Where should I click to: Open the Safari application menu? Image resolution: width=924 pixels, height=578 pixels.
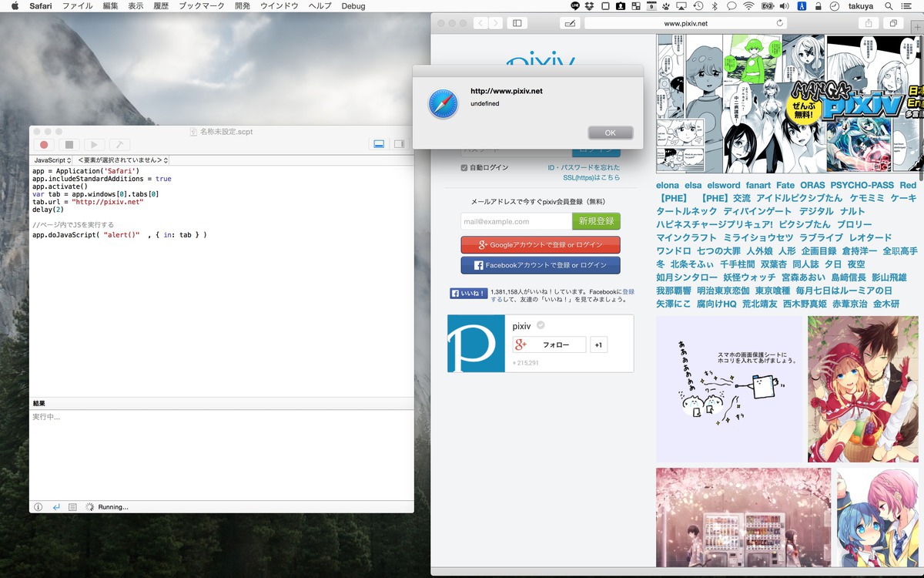[x=40, y=6]
